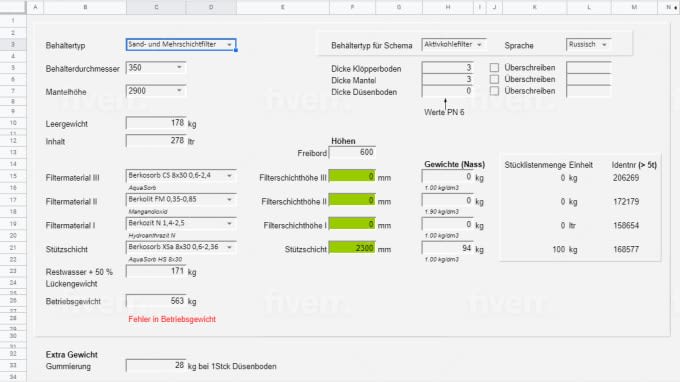The width and height of the screenshot is (680, 382).
Task: Check Überschreiben for Dicke Düsenboden
Action: point(494,91)
